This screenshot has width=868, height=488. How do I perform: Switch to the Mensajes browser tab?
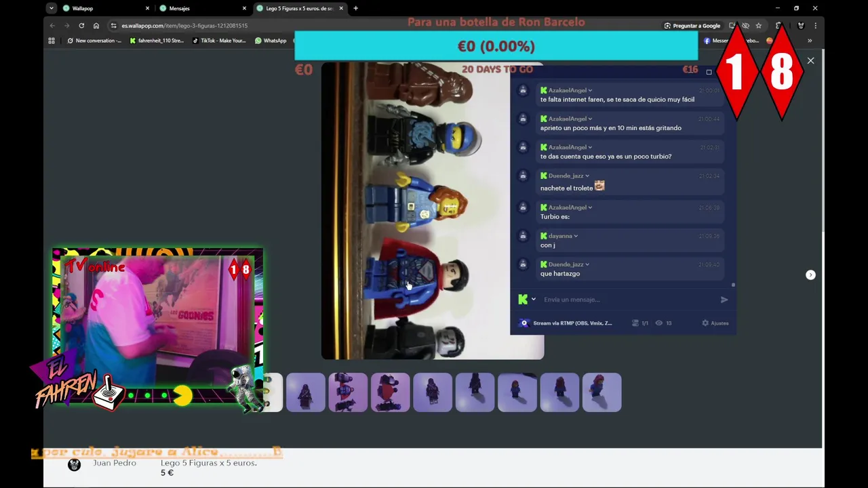[x=179, y=8]
